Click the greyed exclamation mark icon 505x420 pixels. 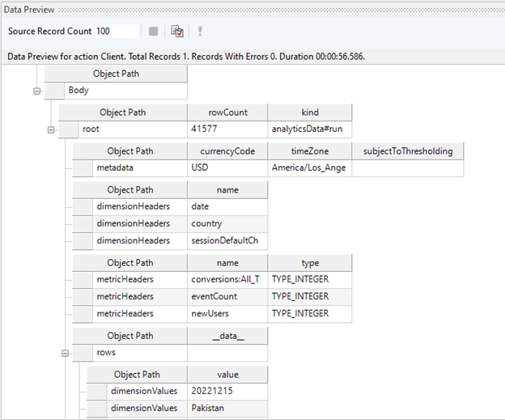click(199, 31)
